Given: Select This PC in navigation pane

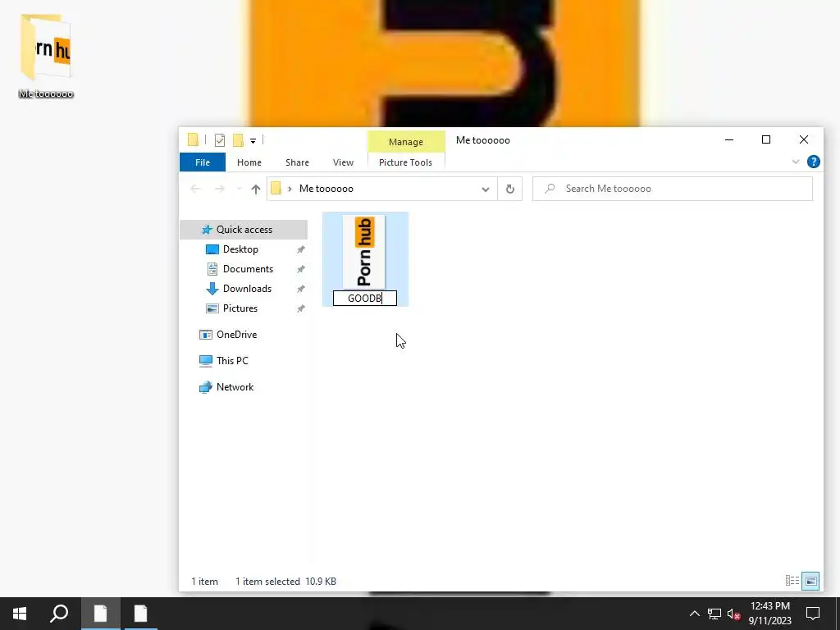Looking at the screenshot, I should coord(232,361).
